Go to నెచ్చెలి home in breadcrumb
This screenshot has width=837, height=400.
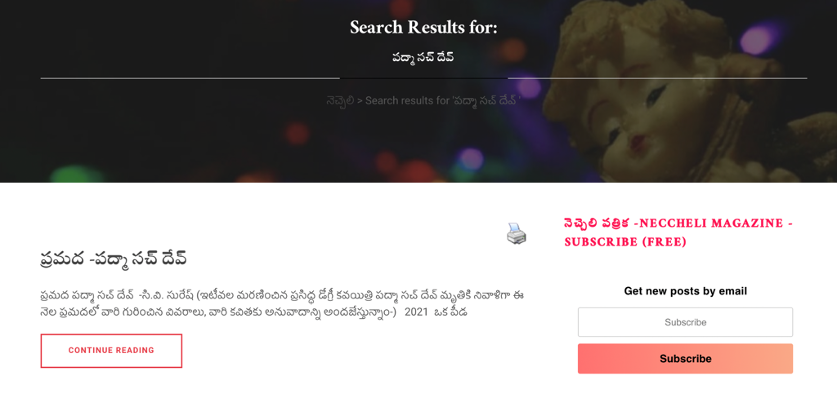point(340,100)
